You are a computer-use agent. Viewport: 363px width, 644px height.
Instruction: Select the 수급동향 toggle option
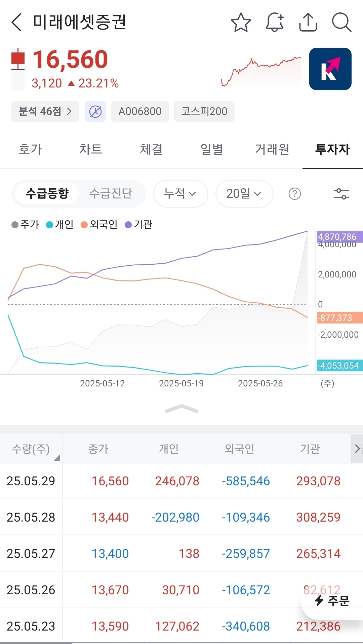[47, 193]
